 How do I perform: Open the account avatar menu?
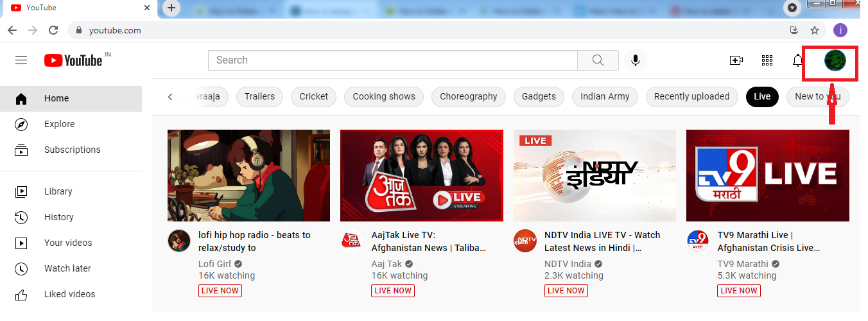pos(835,60)
